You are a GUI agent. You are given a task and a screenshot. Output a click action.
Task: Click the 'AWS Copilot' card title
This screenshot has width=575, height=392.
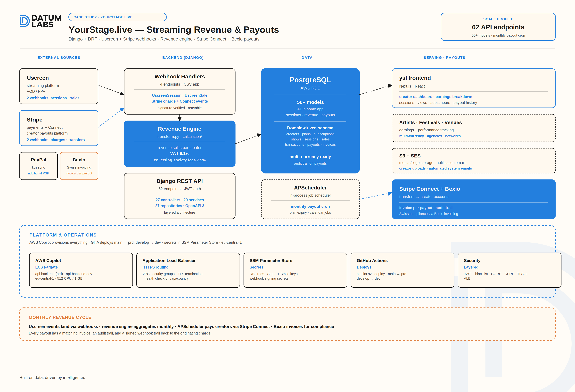(48, 260)
